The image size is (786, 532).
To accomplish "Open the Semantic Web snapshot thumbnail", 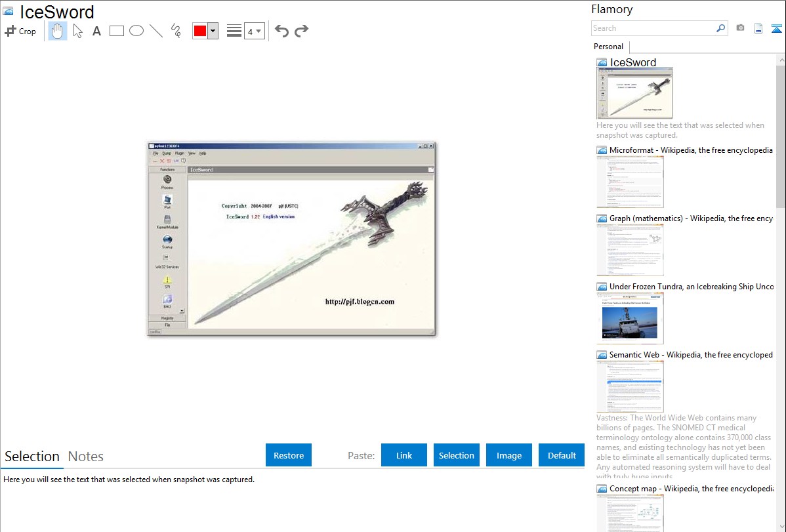I will coord(630,386).
